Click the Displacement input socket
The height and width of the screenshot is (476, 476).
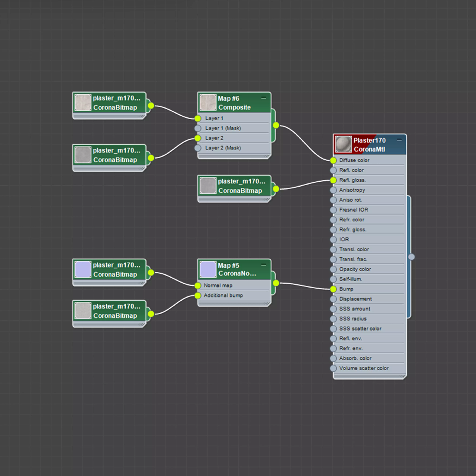coord(333,299)
